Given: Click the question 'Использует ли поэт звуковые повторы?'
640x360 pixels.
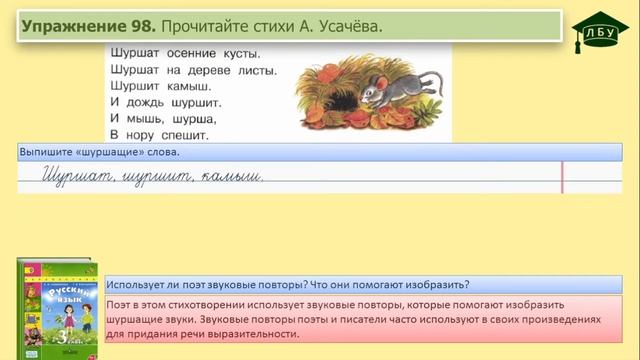Looking at the screenshot, I should tap(207, 284).
